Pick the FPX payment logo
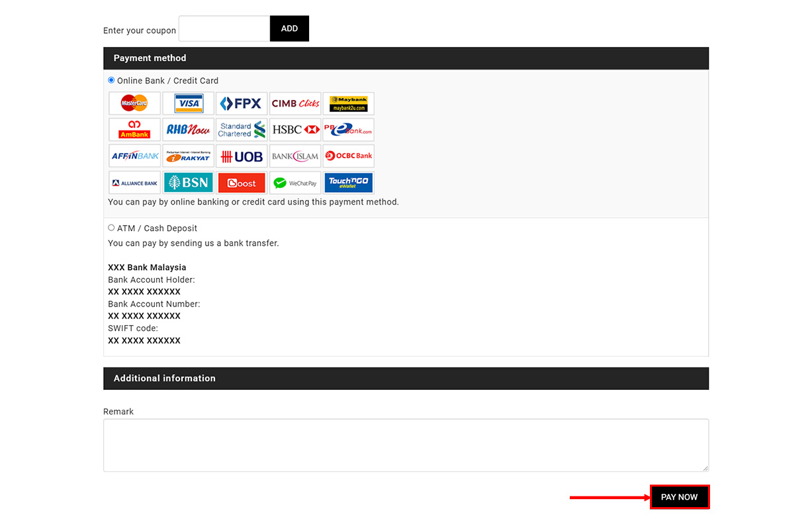 tap(242, 103)
